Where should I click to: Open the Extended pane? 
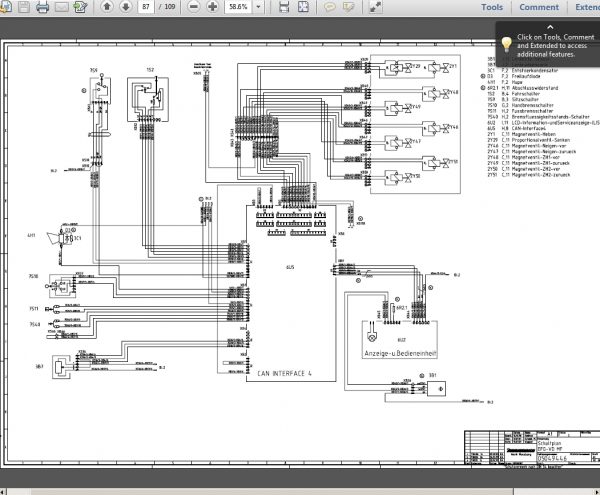coord(588,7)
